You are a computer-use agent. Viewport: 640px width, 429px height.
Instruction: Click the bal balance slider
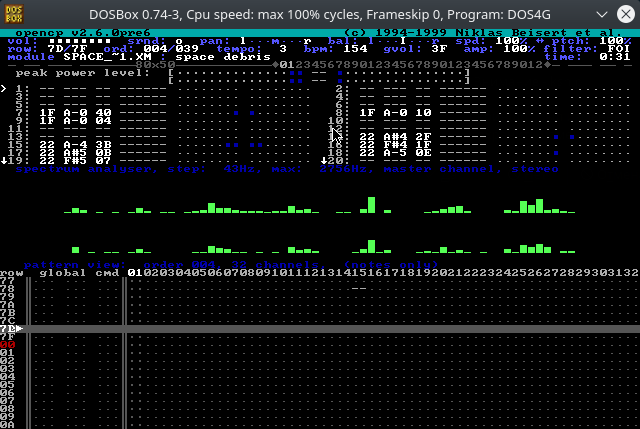404,41
